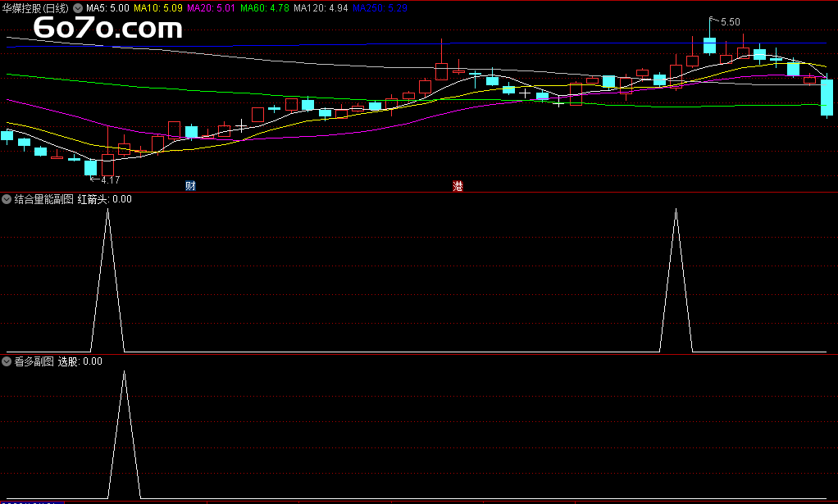
Task: Click the MA20: 5.01 label
Action: (211, 8)
